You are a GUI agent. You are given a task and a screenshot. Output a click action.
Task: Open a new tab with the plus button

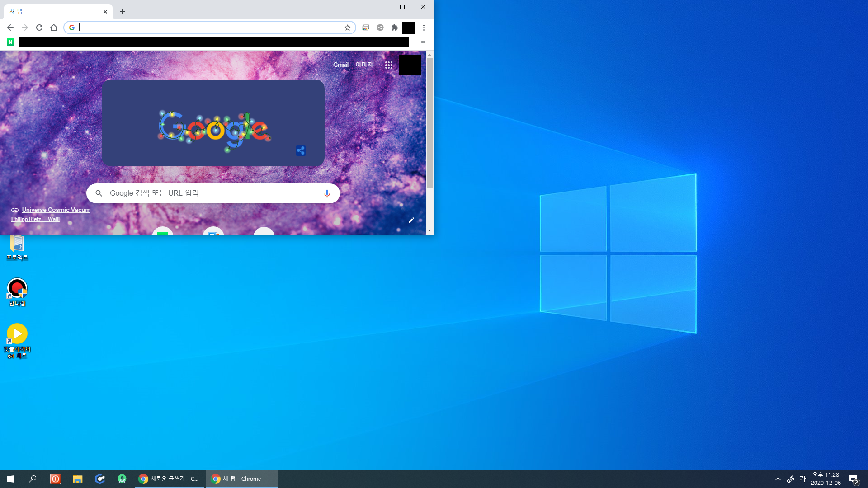[123, 12]
